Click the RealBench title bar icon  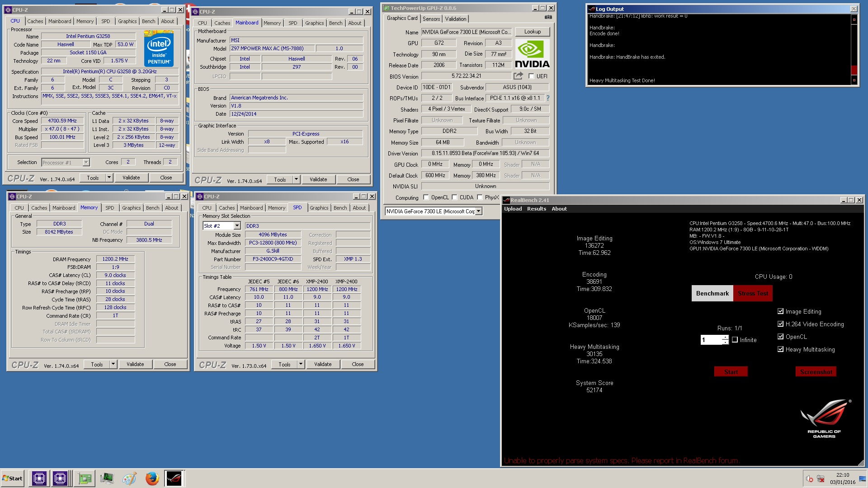(506, 200)
